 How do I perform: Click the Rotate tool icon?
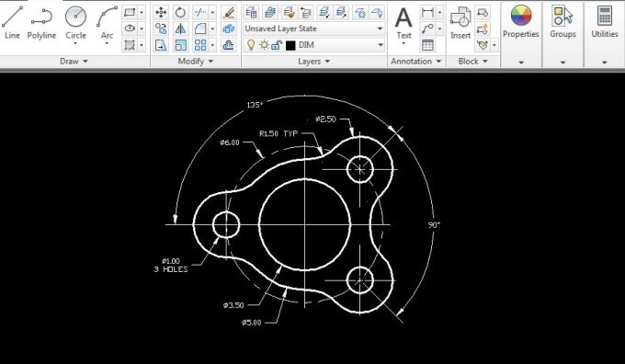[x=180, y=13]
